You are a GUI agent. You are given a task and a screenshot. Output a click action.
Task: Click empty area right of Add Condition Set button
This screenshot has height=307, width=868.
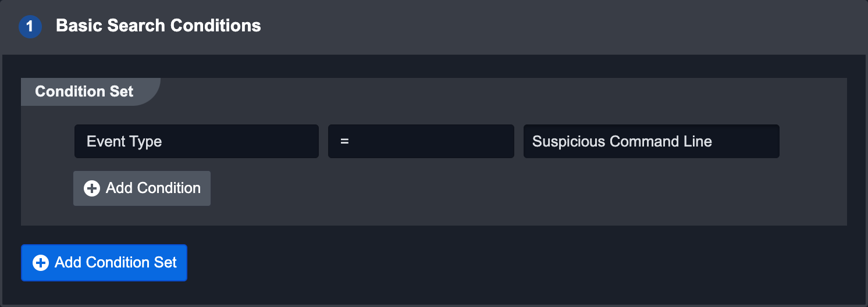[x=465, y=263]
